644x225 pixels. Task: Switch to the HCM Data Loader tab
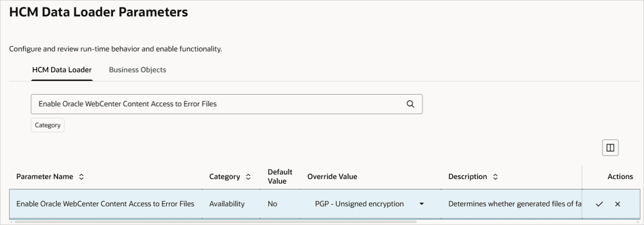tap(62, 70)
